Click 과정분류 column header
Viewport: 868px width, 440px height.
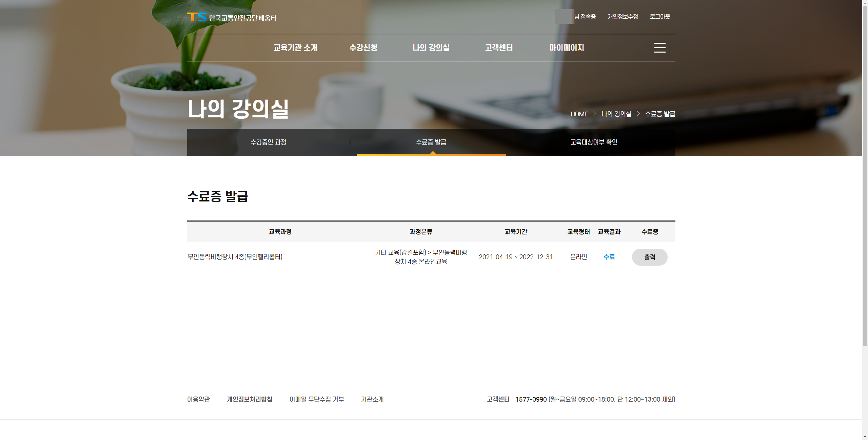point(421,232)
